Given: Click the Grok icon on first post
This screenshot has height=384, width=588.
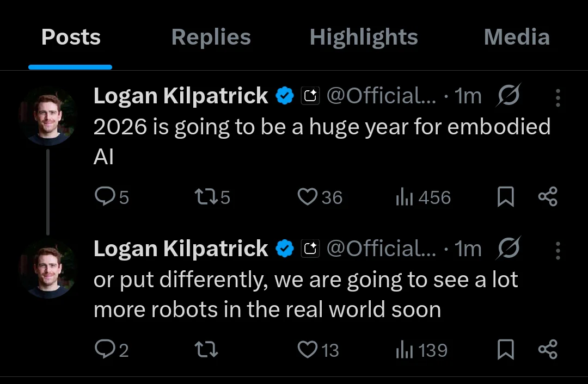Looking at the screenshot, I should 509,96.
